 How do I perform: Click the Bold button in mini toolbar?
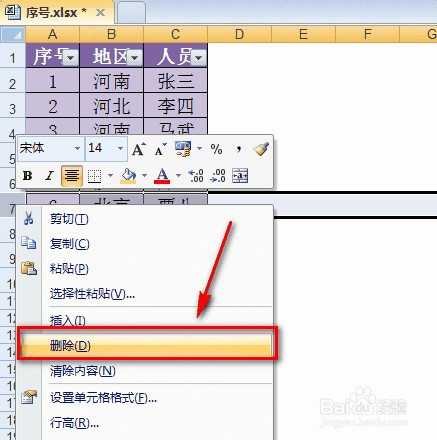pos(28,175)
